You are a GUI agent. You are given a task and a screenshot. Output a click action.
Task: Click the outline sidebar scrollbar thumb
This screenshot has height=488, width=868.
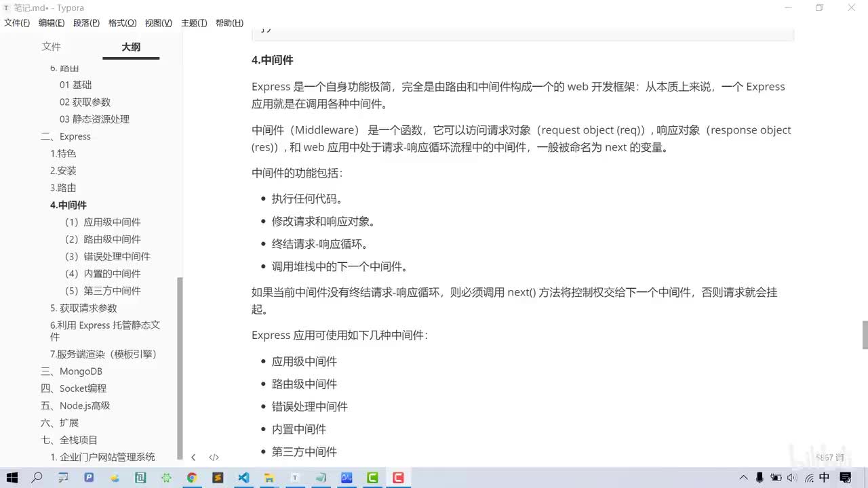point(180,368)
